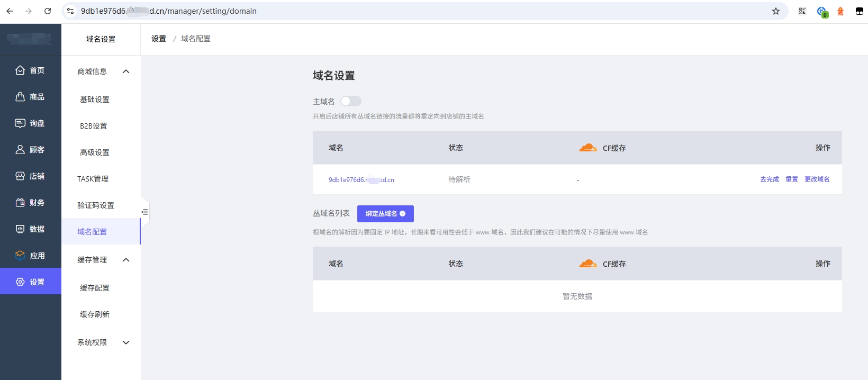
Task: Select the 顾客 customer person icon
Action: coord(20,150)
